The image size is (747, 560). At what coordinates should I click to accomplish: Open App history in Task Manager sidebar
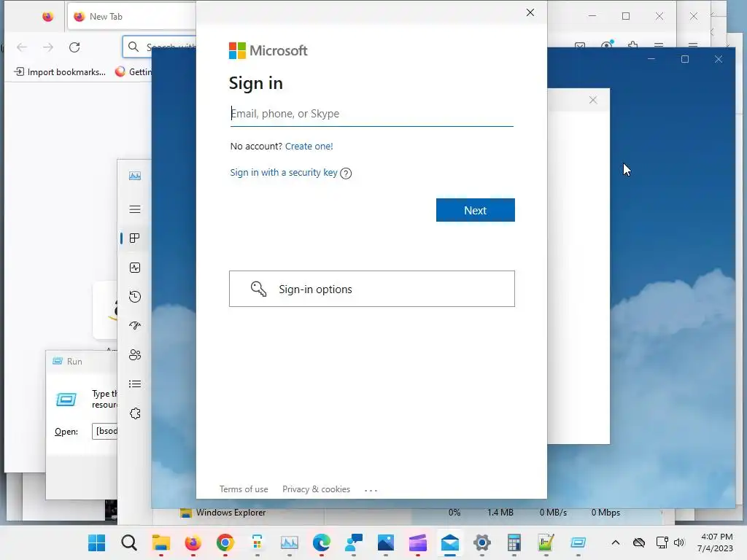pos(135,297)
